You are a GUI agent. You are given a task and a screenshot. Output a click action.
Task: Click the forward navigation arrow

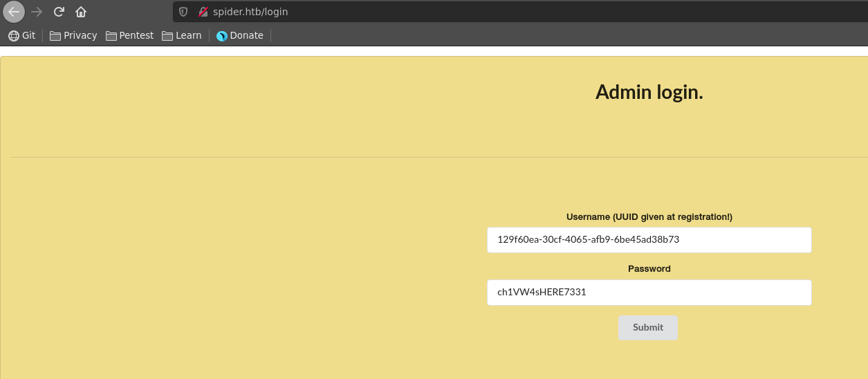(x=37, y=12)
